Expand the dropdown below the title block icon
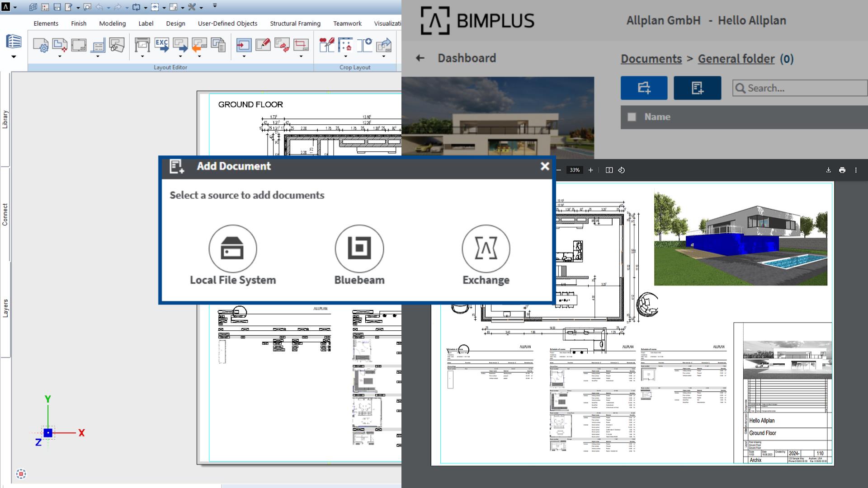 (x=98, y=56)
